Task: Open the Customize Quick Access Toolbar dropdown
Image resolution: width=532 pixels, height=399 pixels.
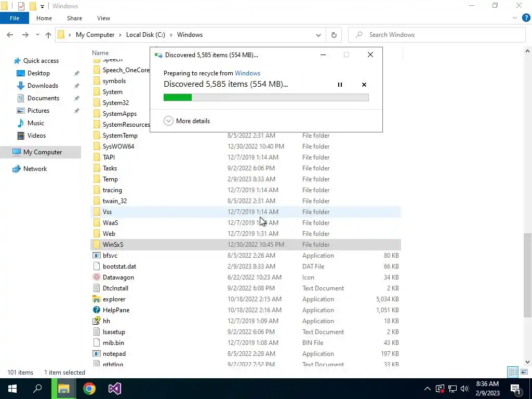Action: point(42,6)
